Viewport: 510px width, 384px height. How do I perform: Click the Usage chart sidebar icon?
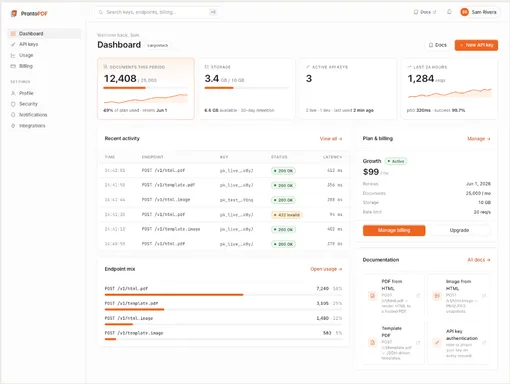point(13,55)
